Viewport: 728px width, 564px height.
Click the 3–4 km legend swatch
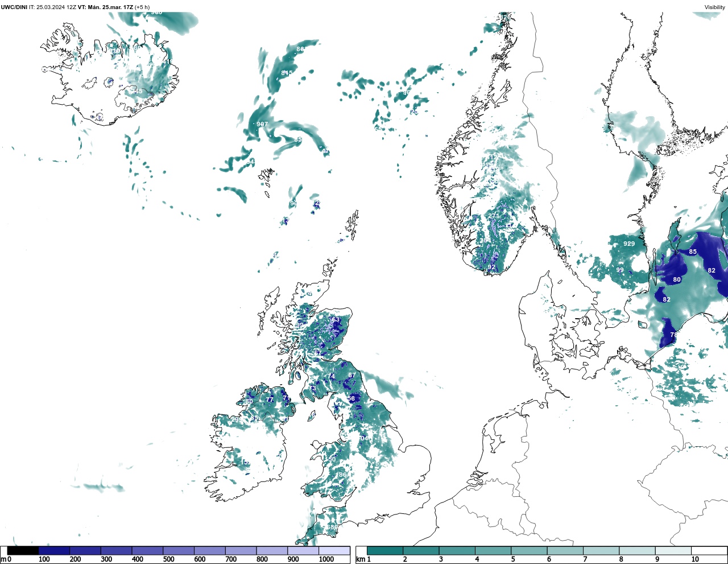pyautogui.click(x=457, y=550)
